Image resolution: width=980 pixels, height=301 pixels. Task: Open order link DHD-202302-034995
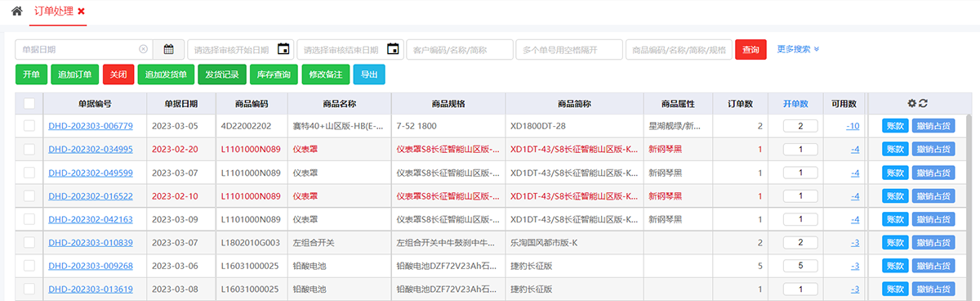(91, 150)
